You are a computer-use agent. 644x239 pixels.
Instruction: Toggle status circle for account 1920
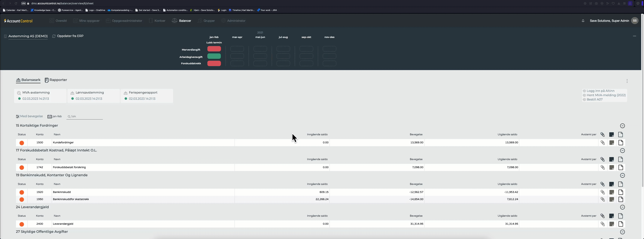tap(22, 192)
